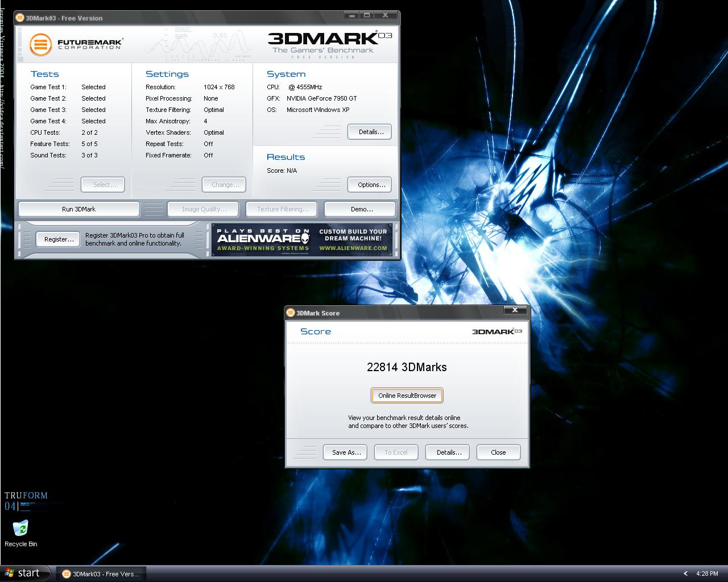Image resolution: width=728 pixels, height=582 pixels.
Task: Click the 3DMark03 logo in main header
Action: [x=329, y=38]
